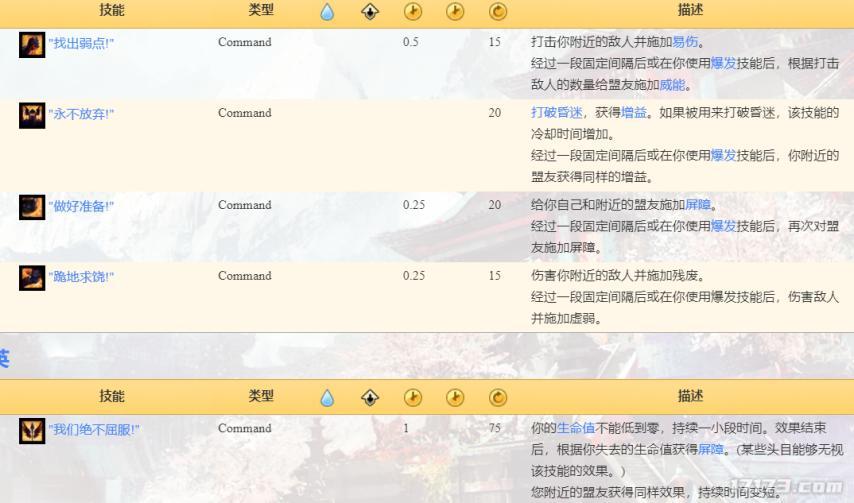Viewport: 854px width, 503px height.
Task: Click the diamond icon in lower table header
Action: pyautogui.click(x=370, y=398)
